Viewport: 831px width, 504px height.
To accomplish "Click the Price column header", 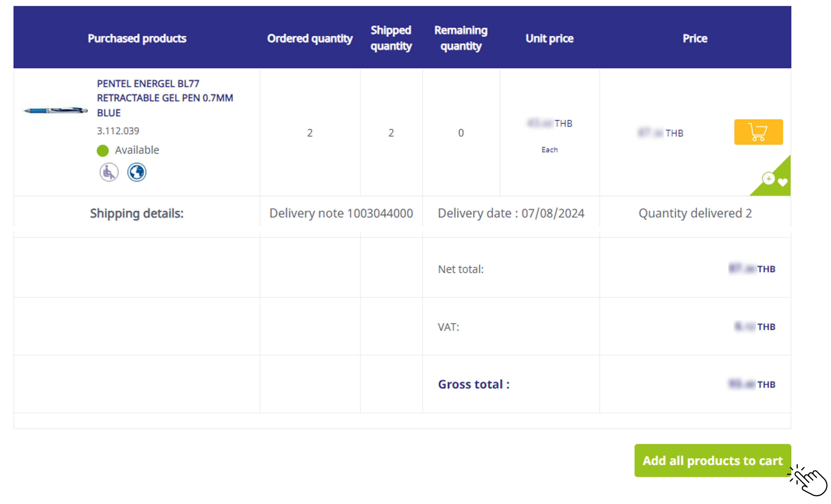I will coord(695,38).
